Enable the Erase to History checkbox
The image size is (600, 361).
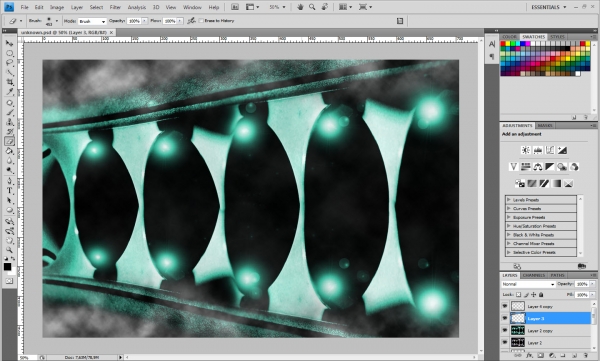[201, 21]
